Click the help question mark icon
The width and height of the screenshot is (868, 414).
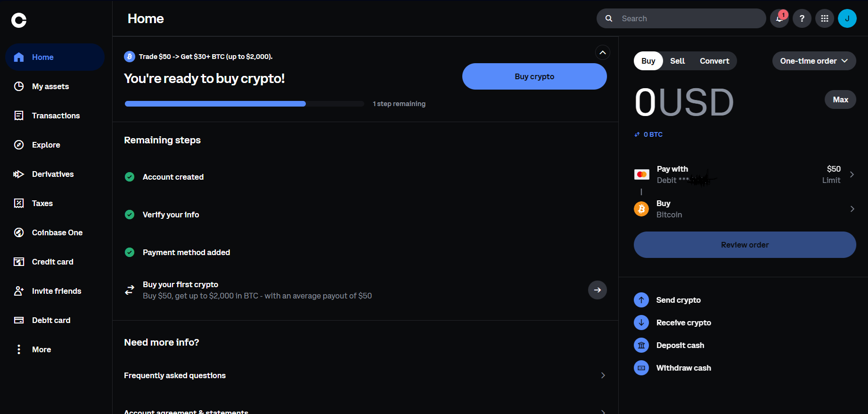click(x=802, y=19)
